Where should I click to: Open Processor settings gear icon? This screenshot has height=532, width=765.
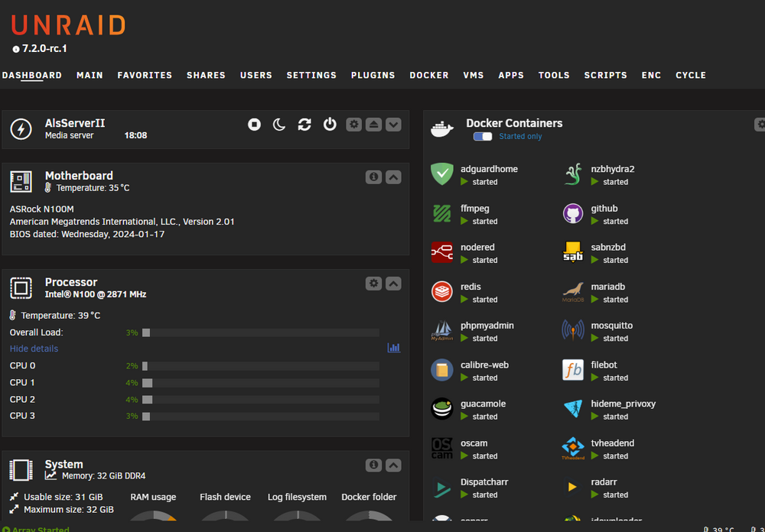click(x=373, y=284)
